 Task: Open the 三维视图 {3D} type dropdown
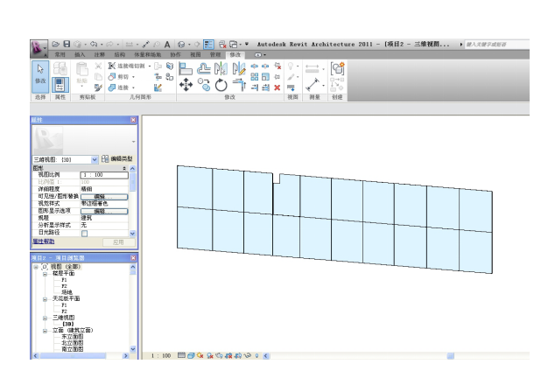(94, 160)
